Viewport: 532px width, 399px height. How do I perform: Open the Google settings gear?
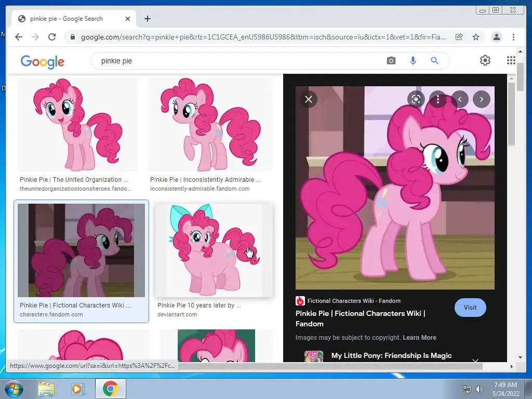pyautogui.click(x=485, y=60)
